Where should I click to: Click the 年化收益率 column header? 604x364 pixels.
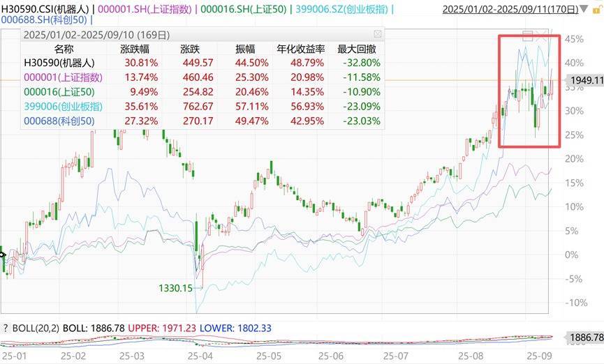(301, 49)
